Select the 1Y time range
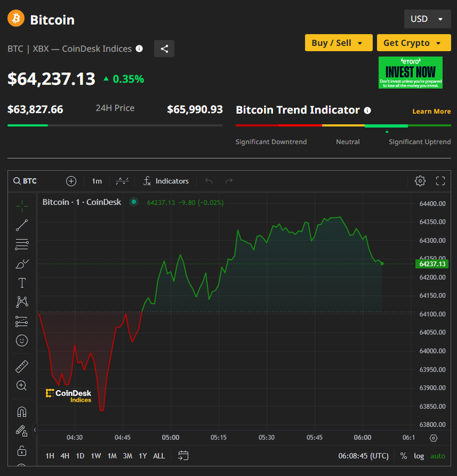Image resolution: width=457 pixels, height=476 pixels. coord(143,456)
